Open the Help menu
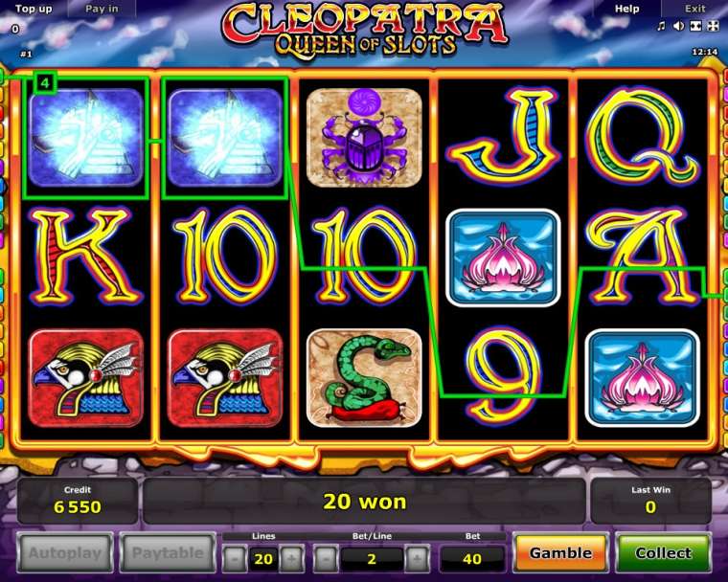Screen dimensions: 728x582 626,9
